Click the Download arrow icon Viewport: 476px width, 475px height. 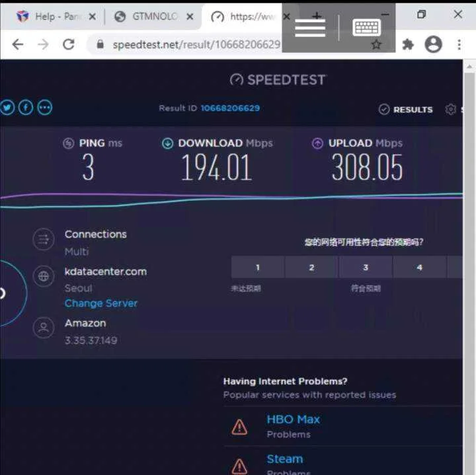pyautogui.click(x=167, y=143)
